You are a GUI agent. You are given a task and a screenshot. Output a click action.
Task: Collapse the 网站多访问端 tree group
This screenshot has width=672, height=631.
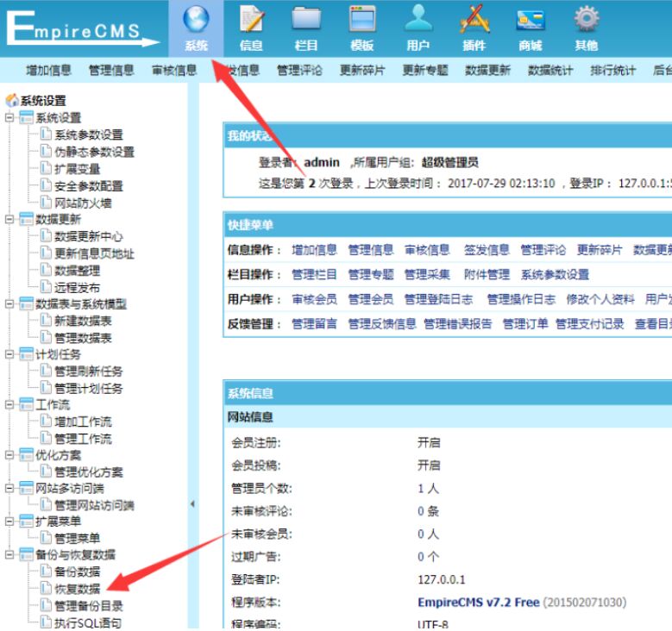9,489
